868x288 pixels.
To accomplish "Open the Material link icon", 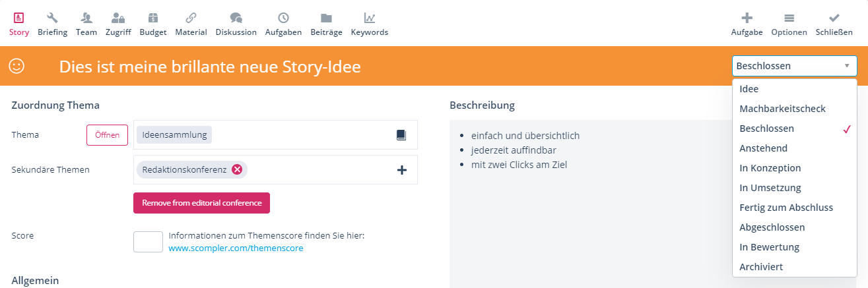I will 191,18.
